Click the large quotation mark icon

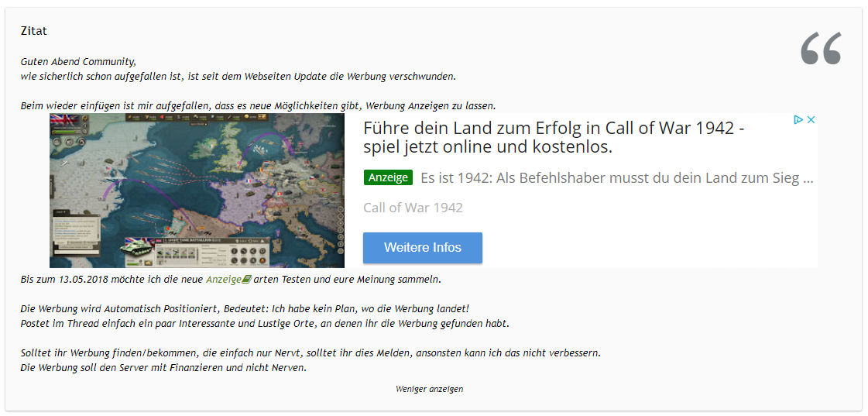tap(821, 49)
